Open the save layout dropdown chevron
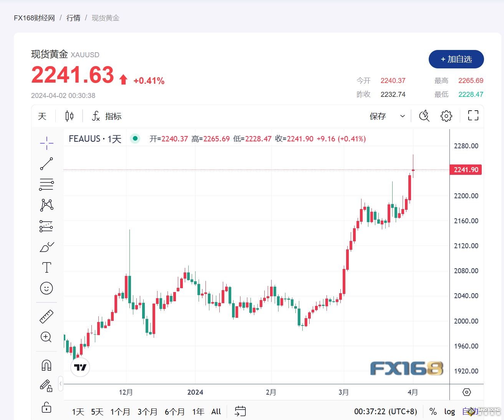The width and height of the screenshot is (504, 420). pyautogui.click(x=402, y=116)
